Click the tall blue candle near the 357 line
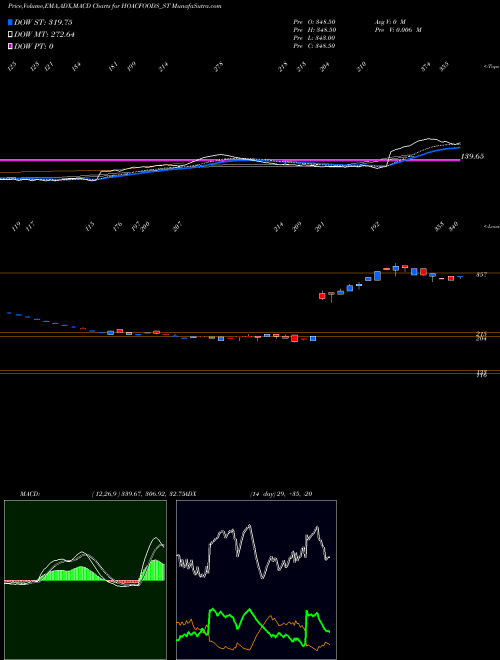The width and height of the screenshot is (500, 660). pyautogui.click(x=377, y=276)
